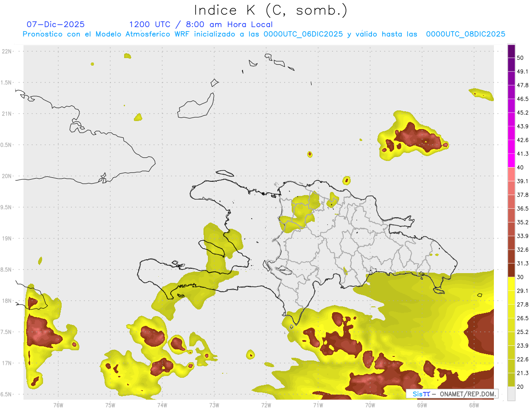Click the colorbar value "23.9"
This screenshot has width=532, height=411.
[x=523, y=346]
